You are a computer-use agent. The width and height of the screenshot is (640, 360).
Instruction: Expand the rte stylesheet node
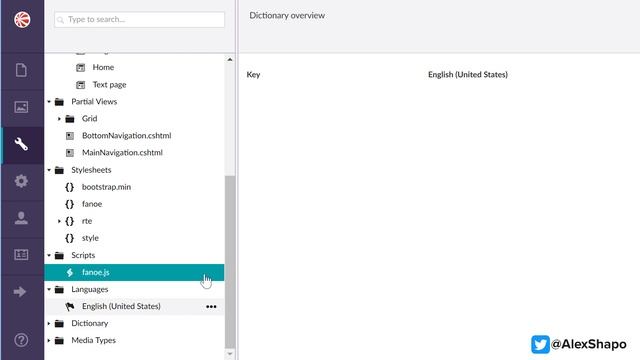point(59,221)
